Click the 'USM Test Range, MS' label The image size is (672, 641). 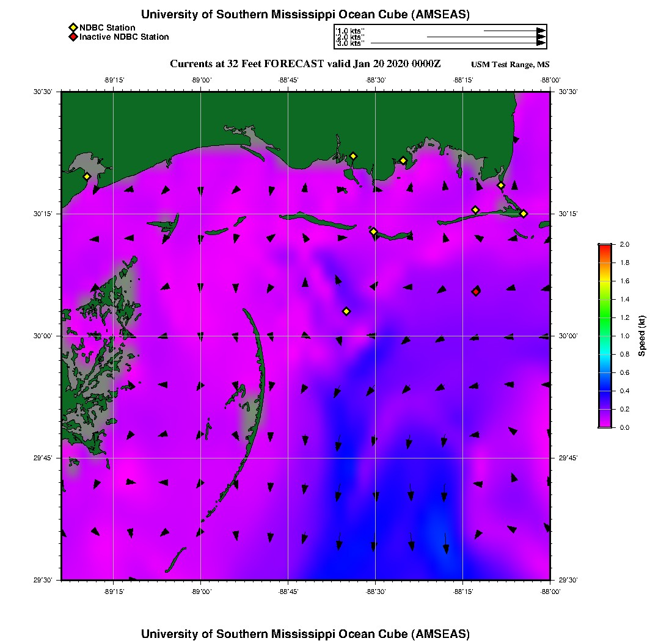click(x=510, y=65)
